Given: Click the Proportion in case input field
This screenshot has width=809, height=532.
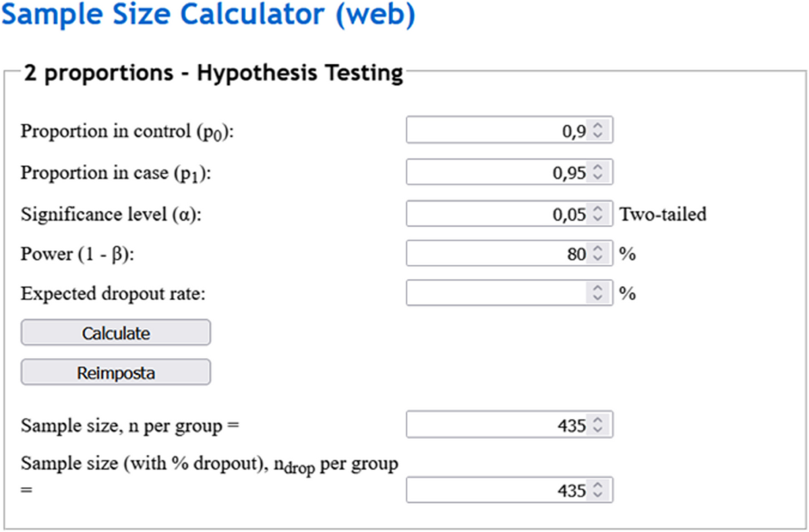Looking at the screenshot, I should pos(496,173).
